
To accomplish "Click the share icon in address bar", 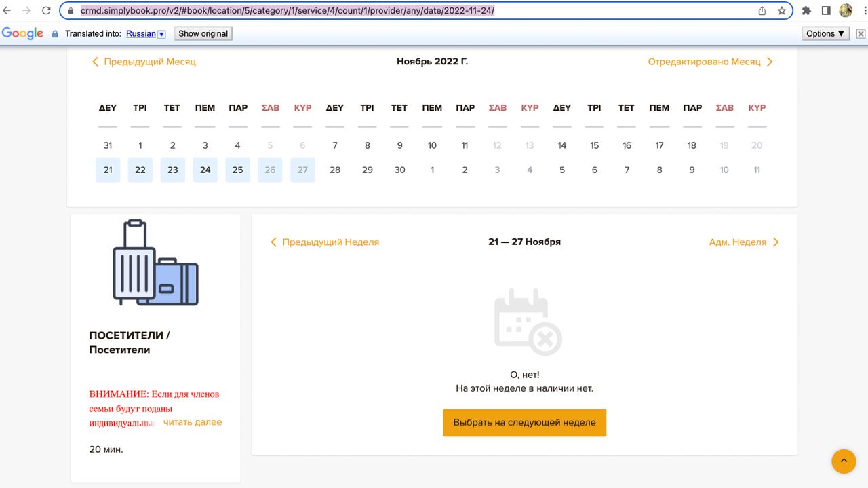I will tap(762, 11).
